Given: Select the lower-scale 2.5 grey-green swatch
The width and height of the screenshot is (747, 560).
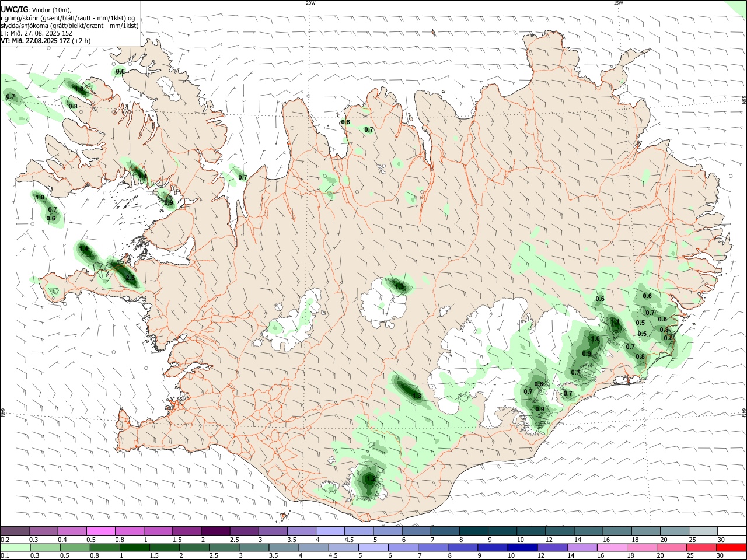Looking at the screenshot, I should click(x=225, y=548).
